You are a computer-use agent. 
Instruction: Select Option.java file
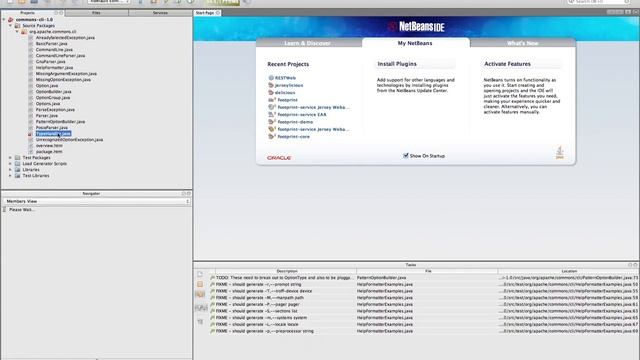click(x=47, y=86)
